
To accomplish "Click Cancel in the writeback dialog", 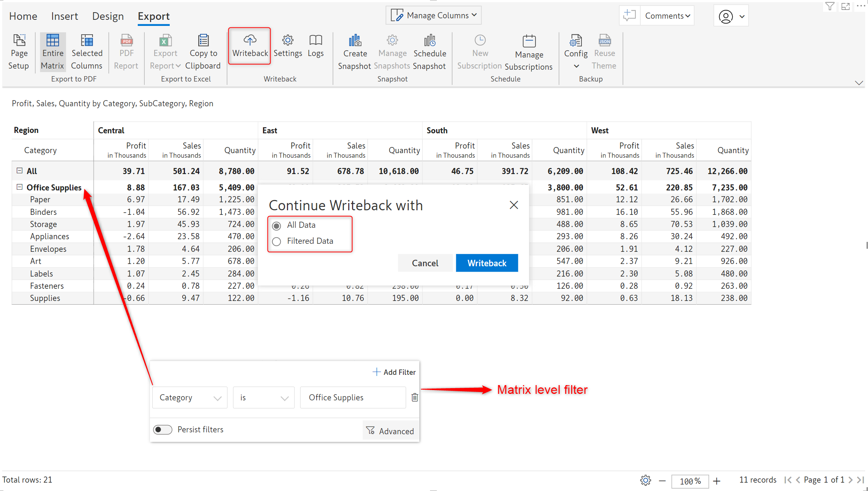I will [425, 263].
